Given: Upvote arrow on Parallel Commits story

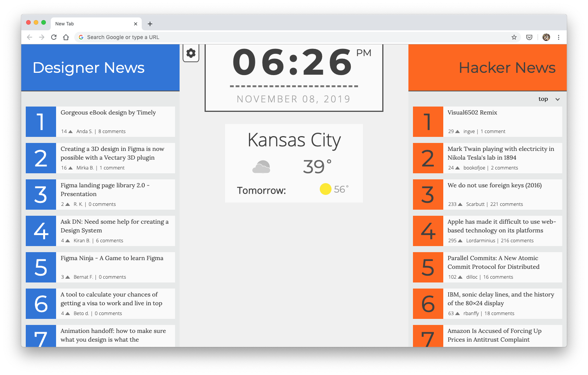Looking at the screenshot, I should (460, 277).
